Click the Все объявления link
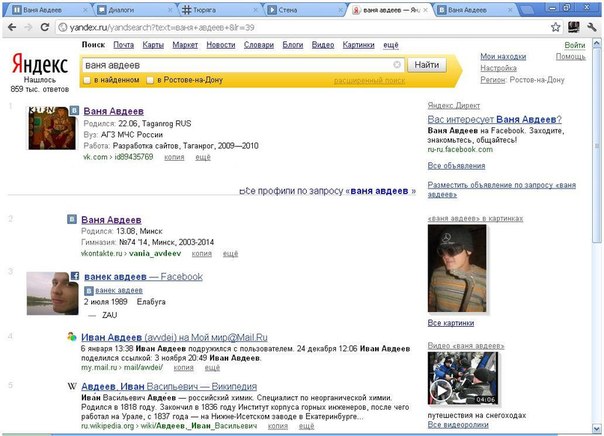The width and height of the screenshot is (604, 436). (x=456, y=166)
